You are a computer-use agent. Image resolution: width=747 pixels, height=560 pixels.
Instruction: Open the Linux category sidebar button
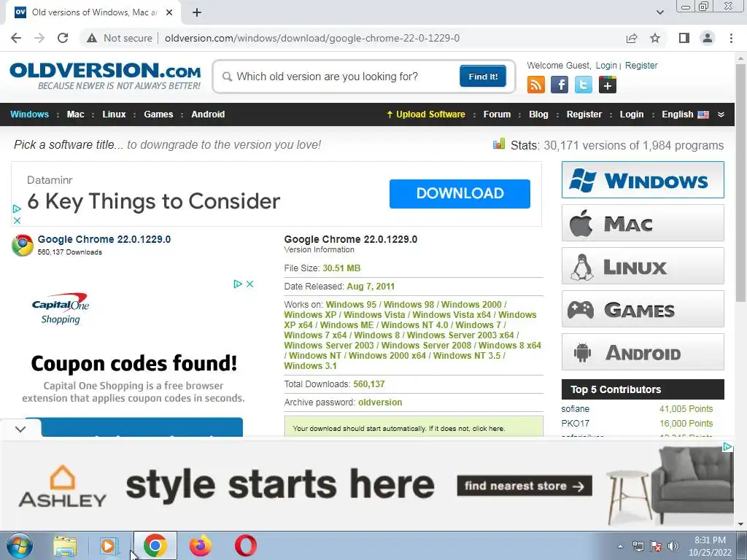[643, 265]
